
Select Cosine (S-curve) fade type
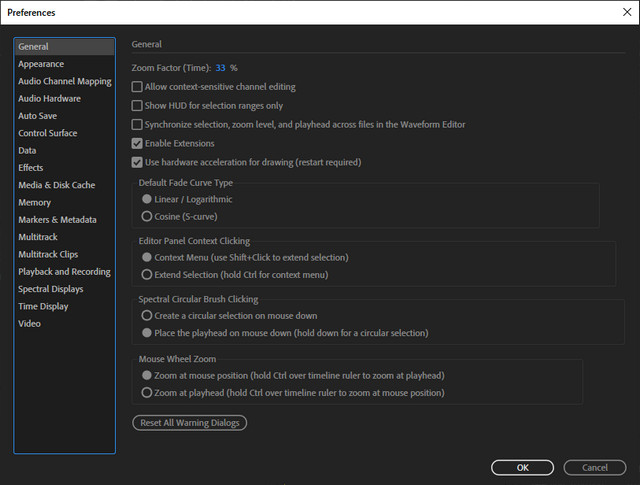pos(147,216)
